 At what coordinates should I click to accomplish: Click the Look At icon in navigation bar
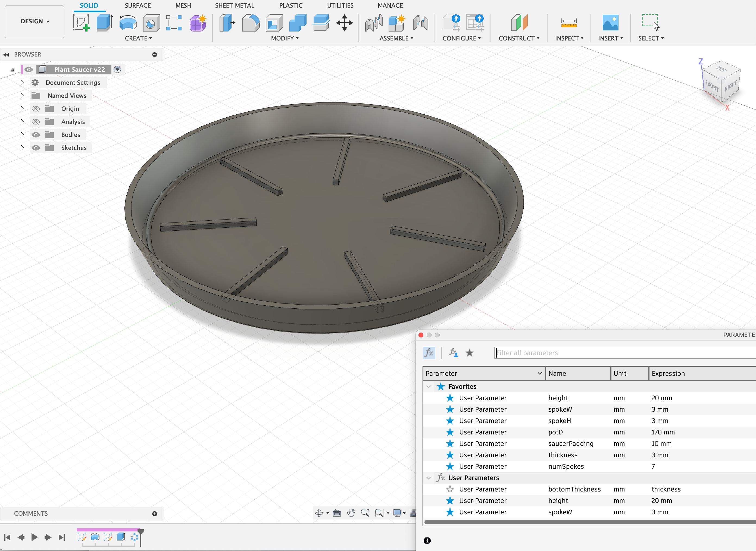pos(337,513)
